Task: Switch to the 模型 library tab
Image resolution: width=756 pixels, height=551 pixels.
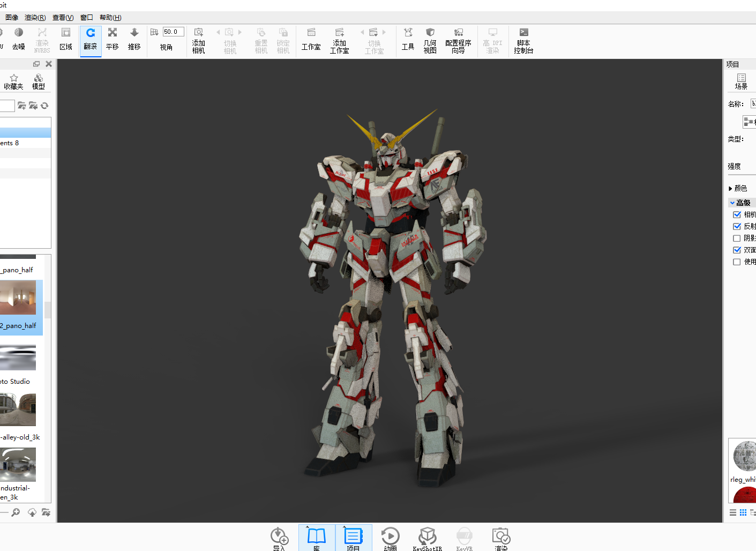Action: (x=39, y=81)
